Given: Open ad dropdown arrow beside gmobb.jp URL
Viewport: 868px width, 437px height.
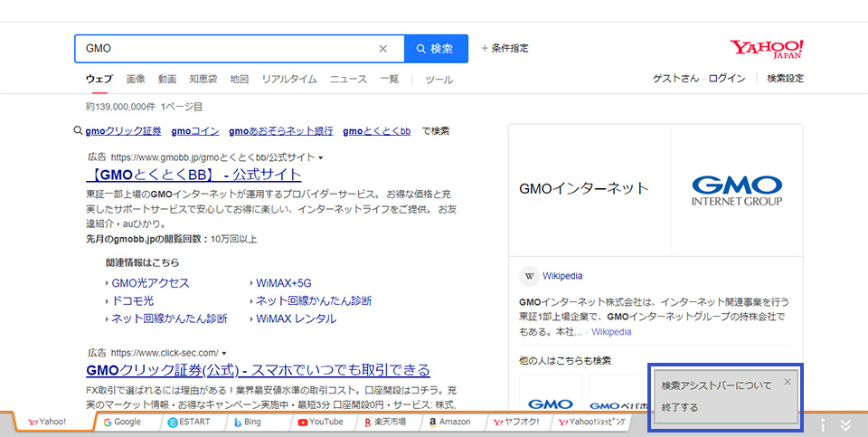Looking at the screenshot, I should point(320,158).
